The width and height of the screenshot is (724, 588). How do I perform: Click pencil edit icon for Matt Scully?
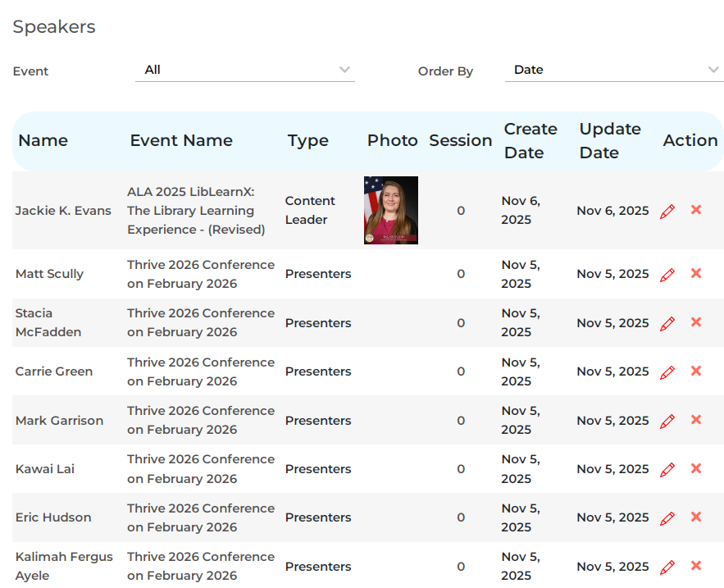(667, 275)
